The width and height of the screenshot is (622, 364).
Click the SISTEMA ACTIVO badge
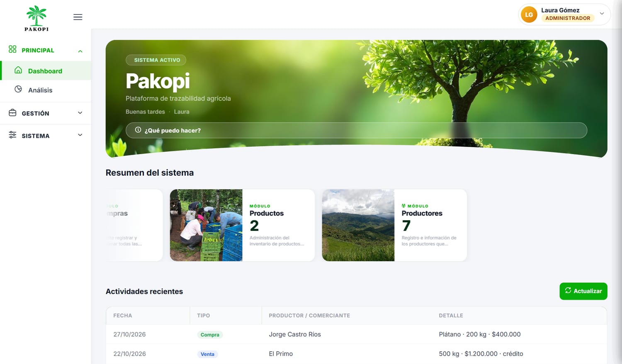click(156, 60)
